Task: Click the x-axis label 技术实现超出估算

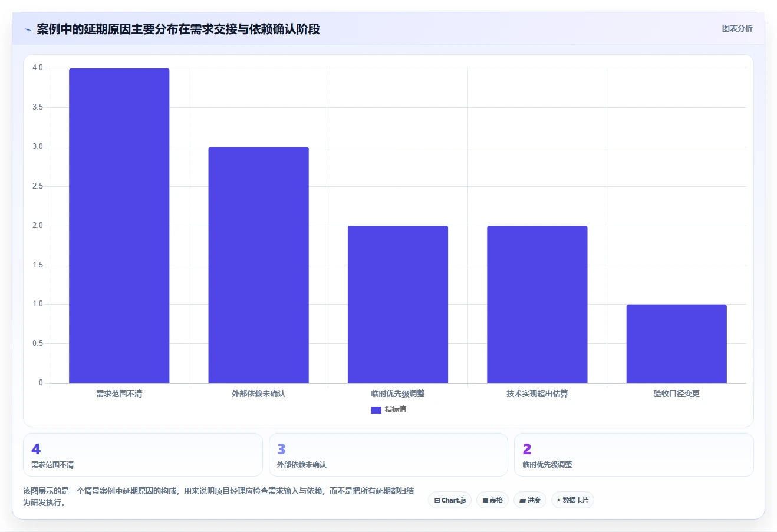Action: click(537, 394)
